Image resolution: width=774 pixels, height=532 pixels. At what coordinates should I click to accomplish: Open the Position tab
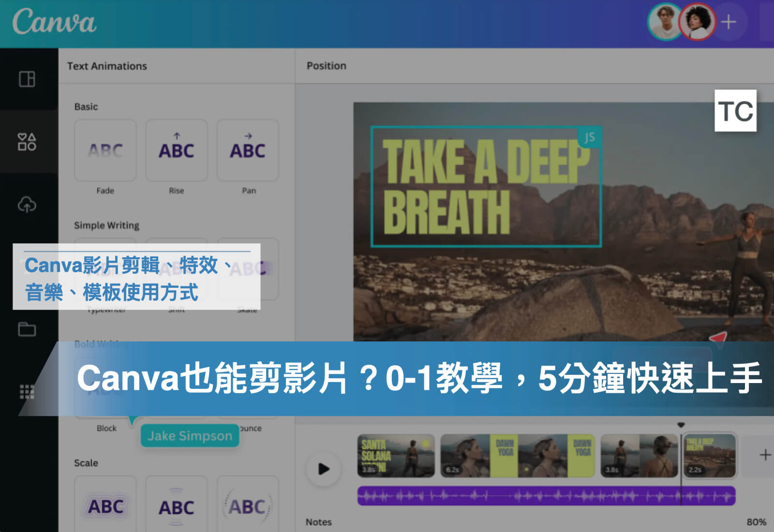(327, 66)
